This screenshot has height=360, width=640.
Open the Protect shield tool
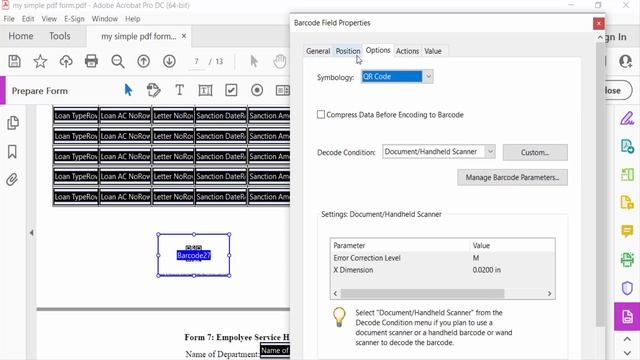[x=627, y=288]
